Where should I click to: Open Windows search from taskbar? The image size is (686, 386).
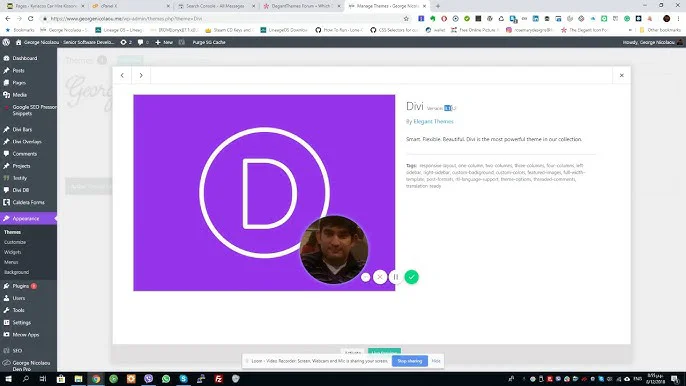[25, 379]
